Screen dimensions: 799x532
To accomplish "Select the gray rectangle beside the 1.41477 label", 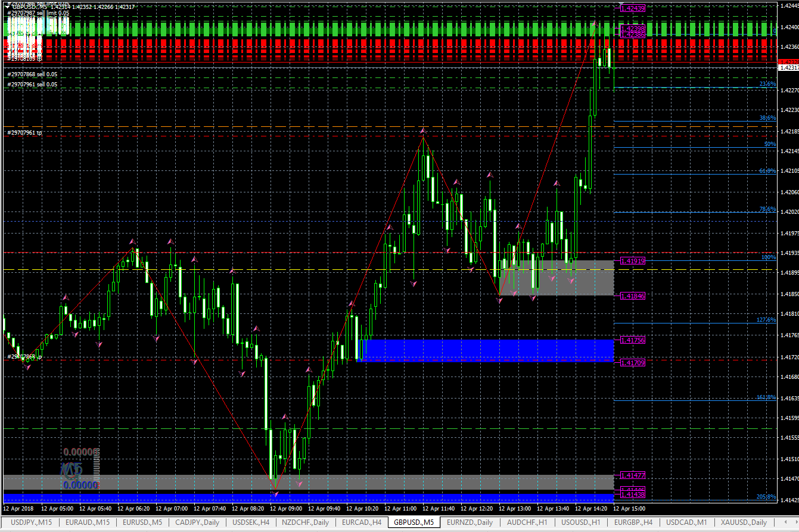I will coord(308,482).
